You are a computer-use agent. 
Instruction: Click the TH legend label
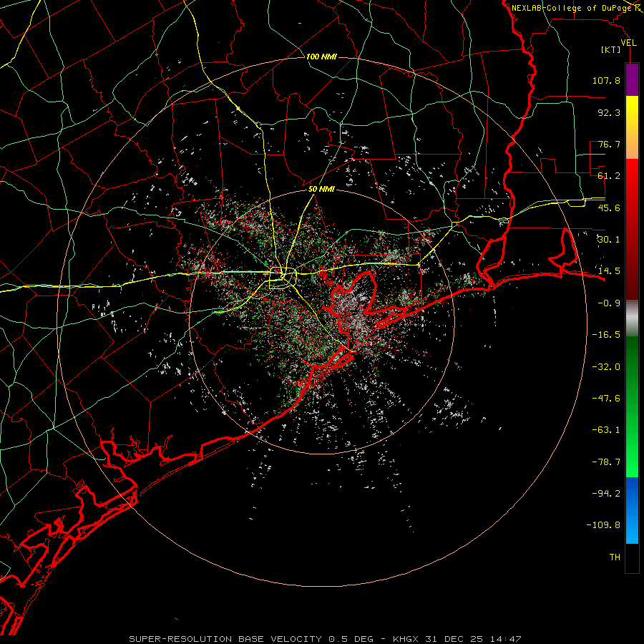(615, 557)
